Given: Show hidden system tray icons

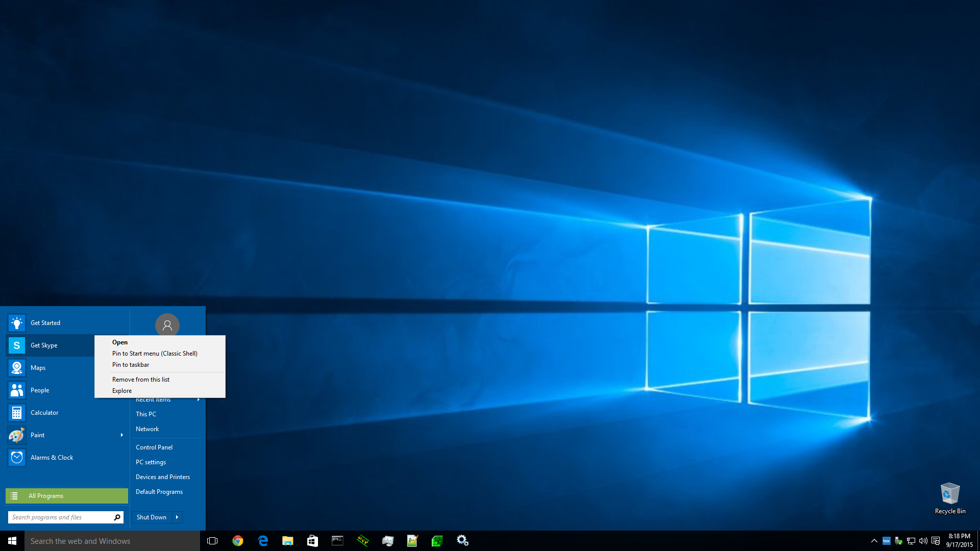Looking at the screenshot, I should pyautogui.click(x=874, y=541).
